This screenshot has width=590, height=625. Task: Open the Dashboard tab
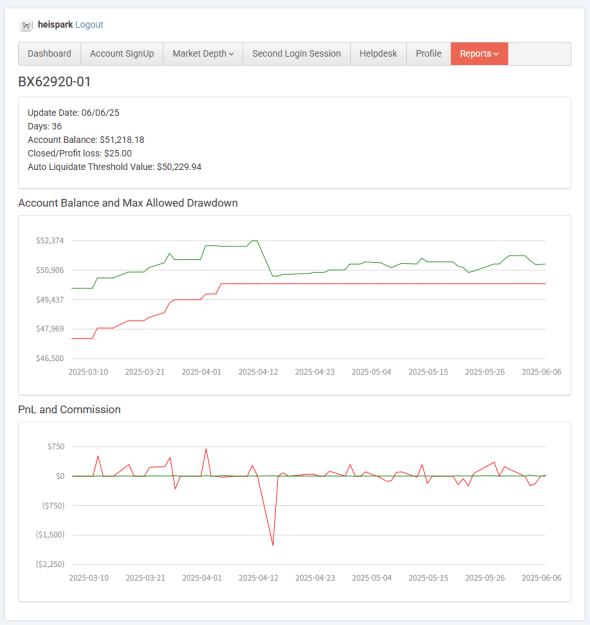[x=49, y=54]
